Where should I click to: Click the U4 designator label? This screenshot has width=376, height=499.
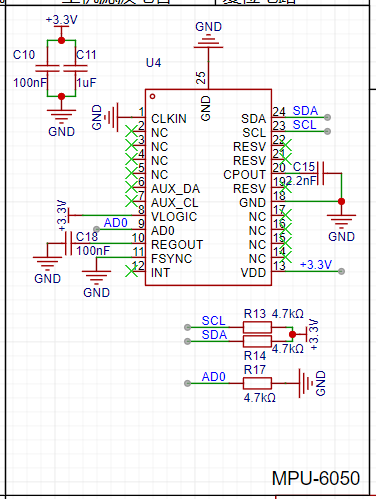point(153,63)
